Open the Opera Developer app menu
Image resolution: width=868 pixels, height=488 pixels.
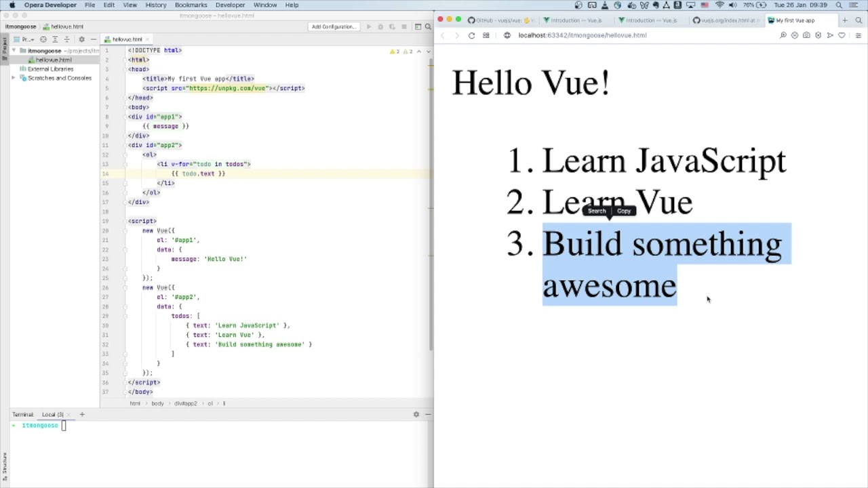50,5
